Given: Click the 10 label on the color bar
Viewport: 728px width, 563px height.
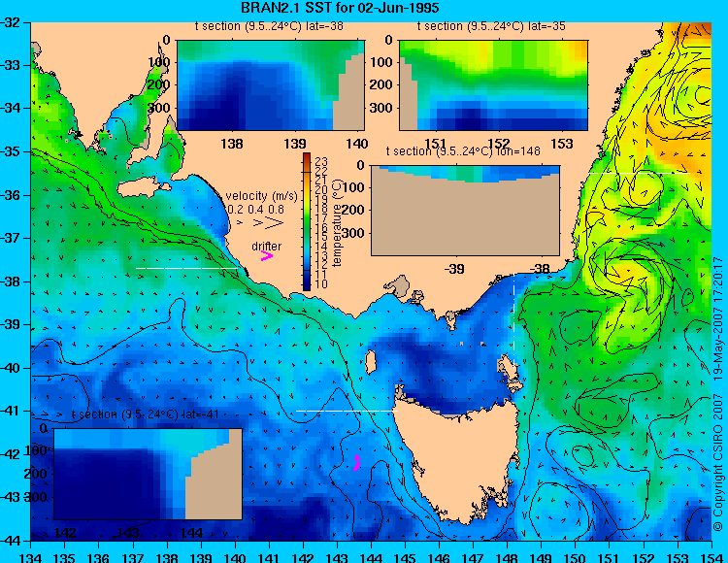Looking at the screenshot, I should tap(321, 283).
